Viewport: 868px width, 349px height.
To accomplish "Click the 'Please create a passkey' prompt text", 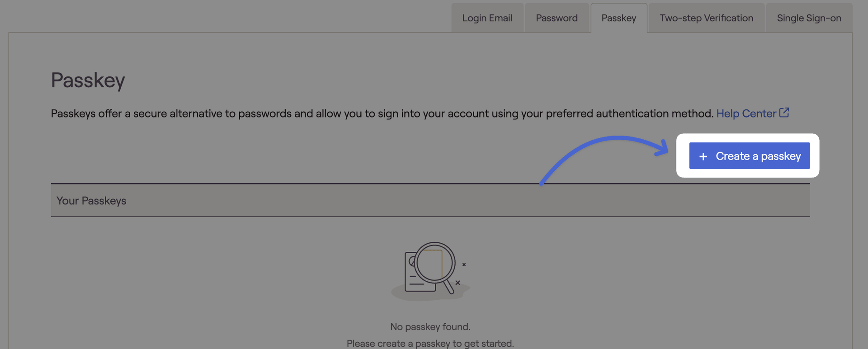I will click(x=430, y=344).
